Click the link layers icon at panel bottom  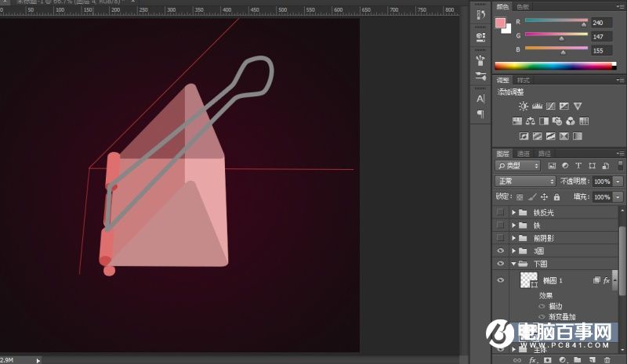point(517,360)
